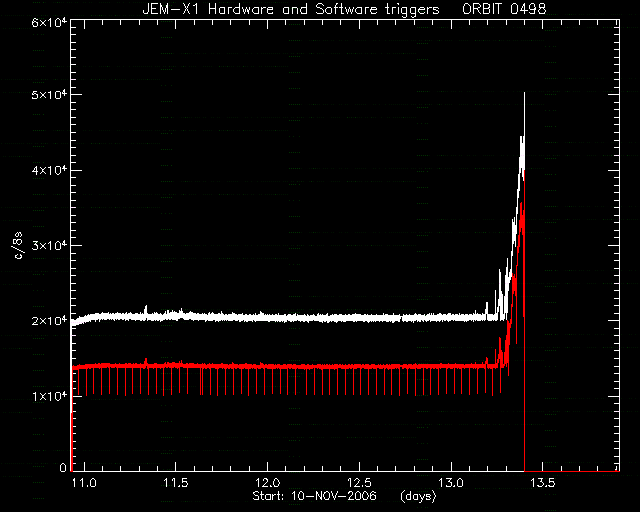
Task: Click the y-axis label 'c/8s'
Action: coord(18,245)
